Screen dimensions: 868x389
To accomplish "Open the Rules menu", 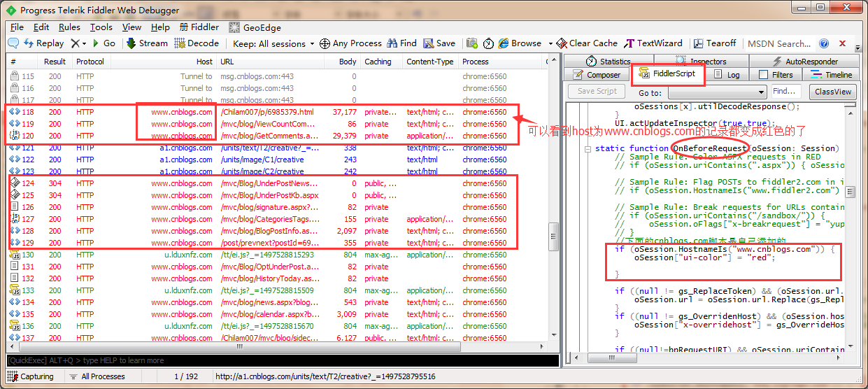I will point(69,27).
